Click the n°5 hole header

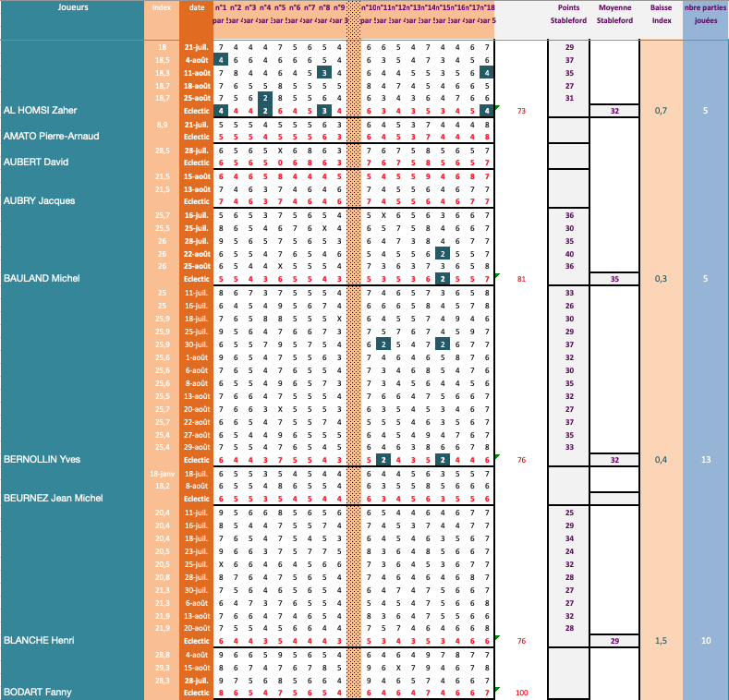[280, 7]
